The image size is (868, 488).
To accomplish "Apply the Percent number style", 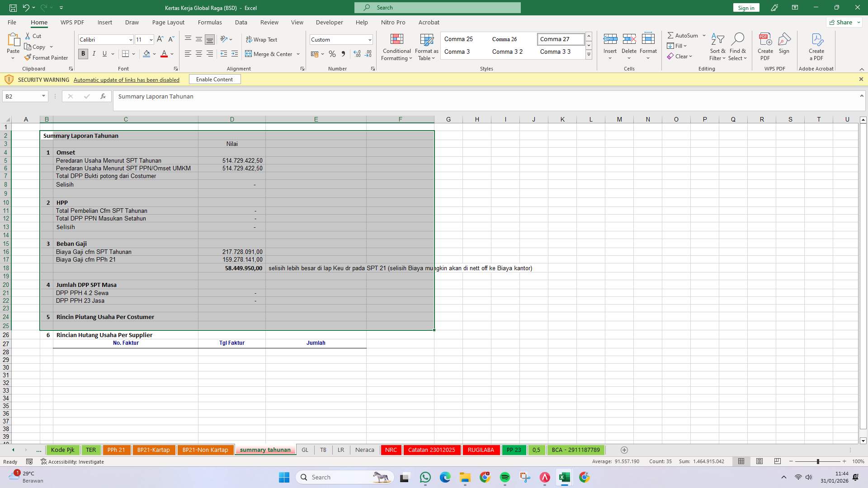I will click(x=332, y=54).
